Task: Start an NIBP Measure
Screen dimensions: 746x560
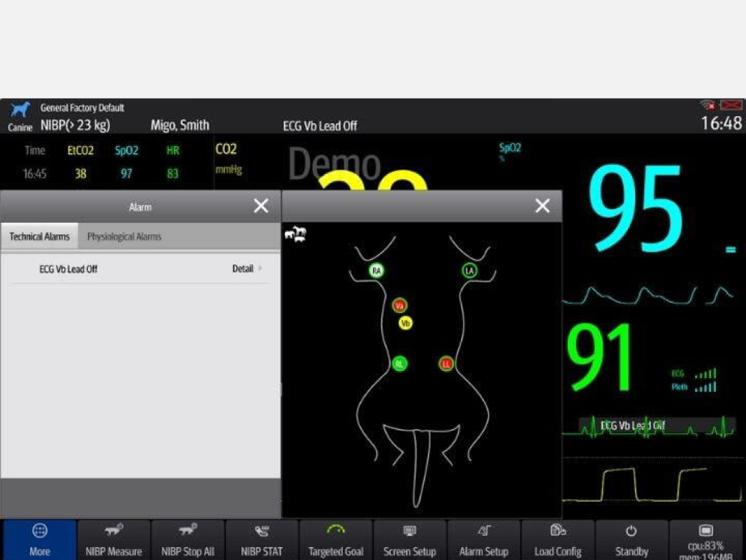Action: point(114,539)
